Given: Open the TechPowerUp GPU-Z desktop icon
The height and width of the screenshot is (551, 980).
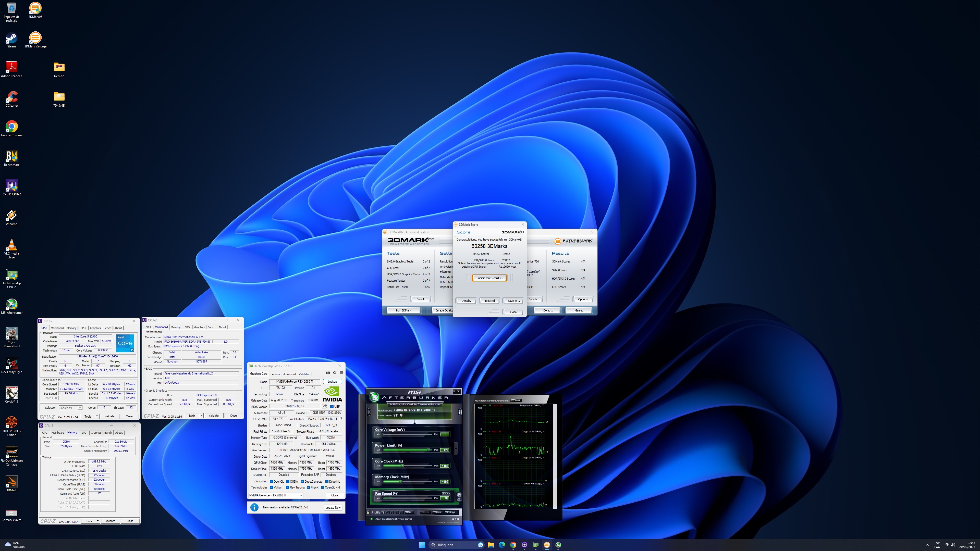Looking at the screenshot, I should click(11, 279).
